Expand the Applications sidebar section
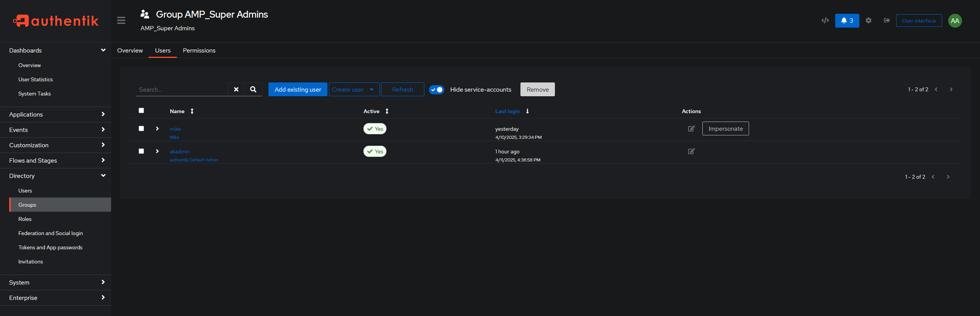The image size is (980, 316). coord(56,114)
